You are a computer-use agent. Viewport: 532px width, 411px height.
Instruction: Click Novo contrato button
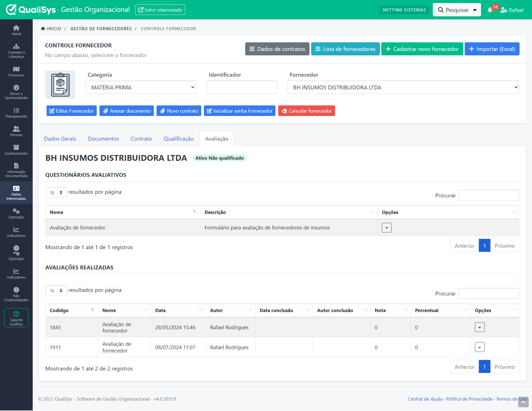[179, 111]
